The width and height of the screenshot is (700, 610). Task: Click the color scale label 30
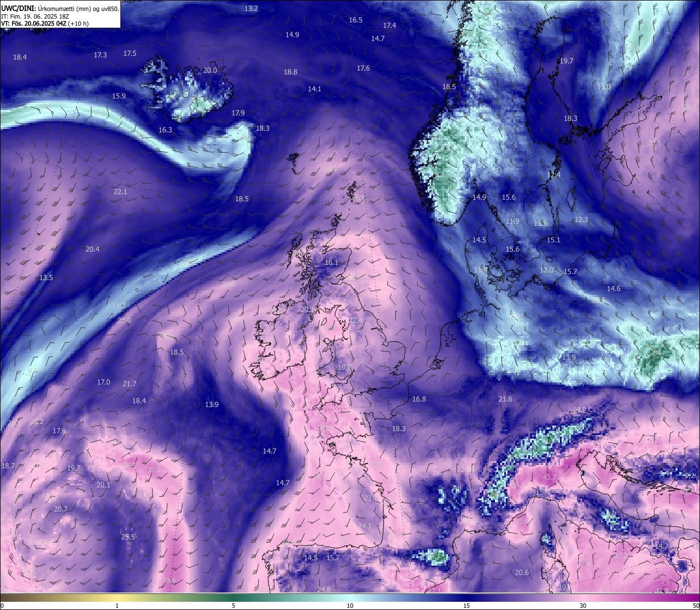coord(583,606)
